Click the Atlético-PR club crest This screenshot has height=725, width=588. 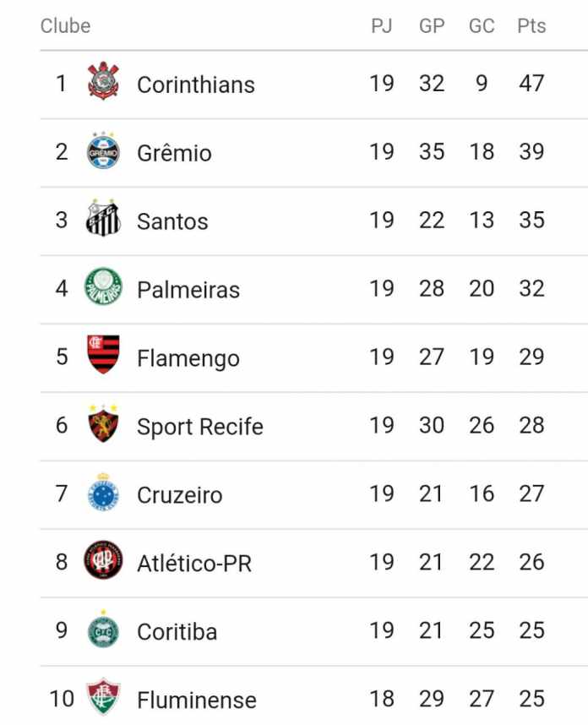104,560
